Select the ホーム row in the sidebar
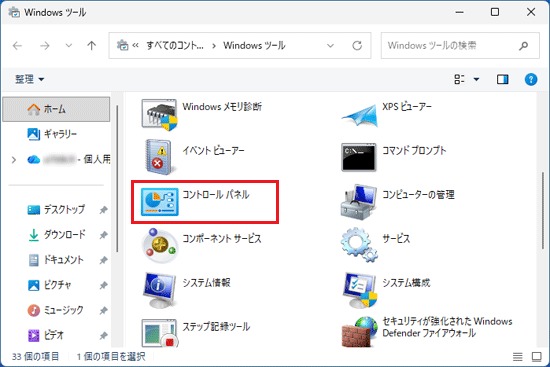Viewport: 550px width, 367px height. click(x=56, y=109)
